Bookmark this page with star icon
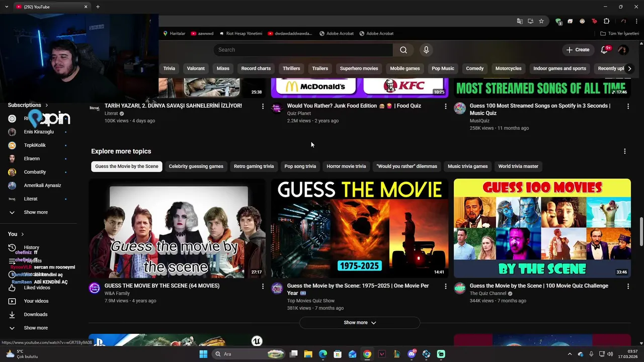 click(541, 21)
